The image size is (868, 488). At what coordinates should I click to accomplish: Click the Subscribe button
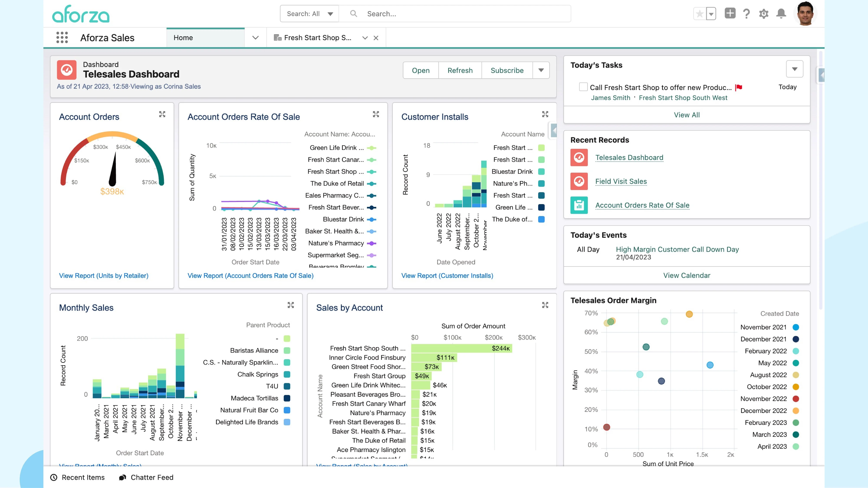507,70
